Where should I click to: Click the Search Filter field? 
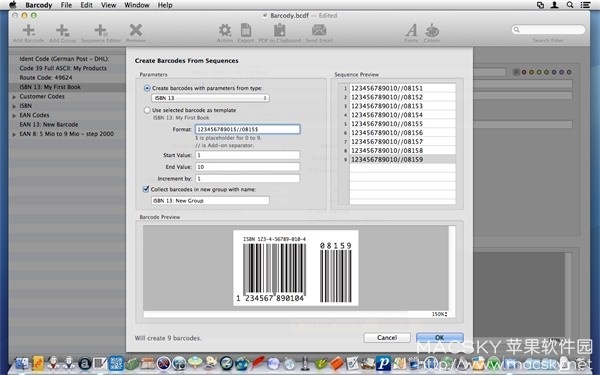548,29
